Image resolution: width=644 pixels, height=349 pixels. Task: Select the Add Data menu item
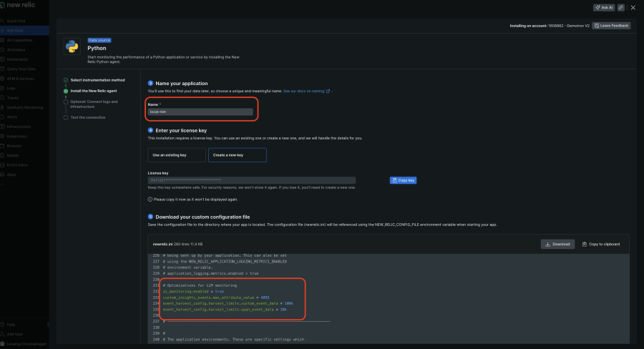16,31
